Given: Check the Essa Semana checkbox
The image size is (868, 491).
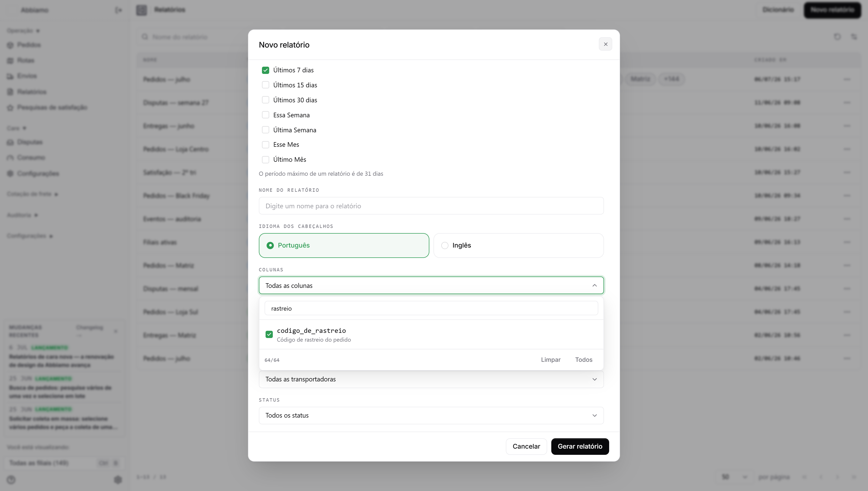Looking at the screenshot, I should [266, 115].
